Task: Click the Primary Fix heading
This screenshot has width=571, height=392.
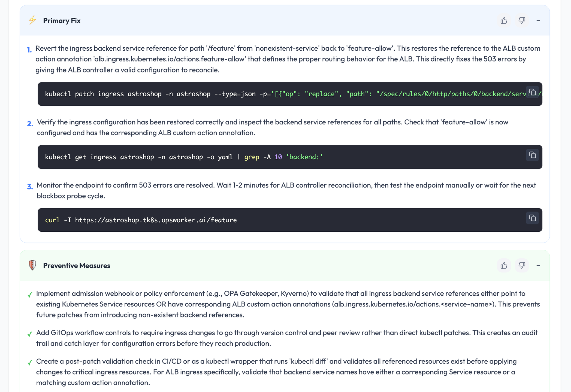Action: point(62,21)
